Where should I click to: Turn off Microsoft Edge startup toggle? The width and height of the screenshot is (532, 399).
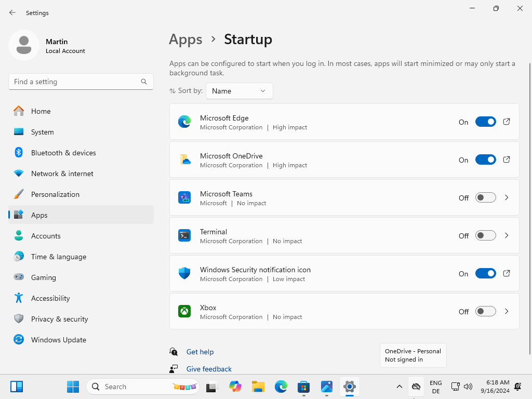485,122
